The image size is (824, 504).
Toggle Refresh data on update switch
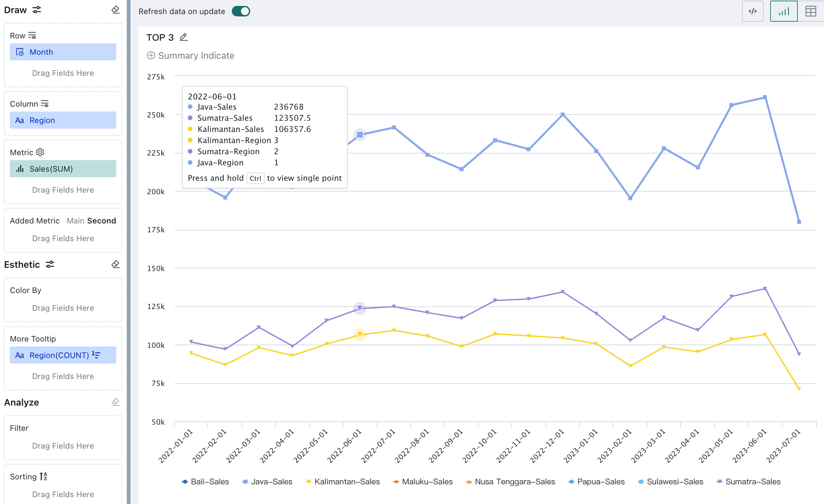click(241, 11)
